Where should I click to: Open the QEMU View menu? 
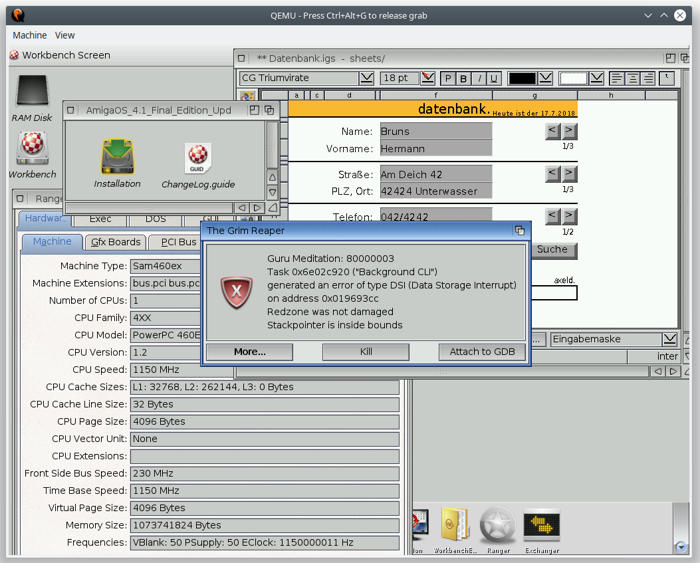pyautogui.click(x=65, y=35)
